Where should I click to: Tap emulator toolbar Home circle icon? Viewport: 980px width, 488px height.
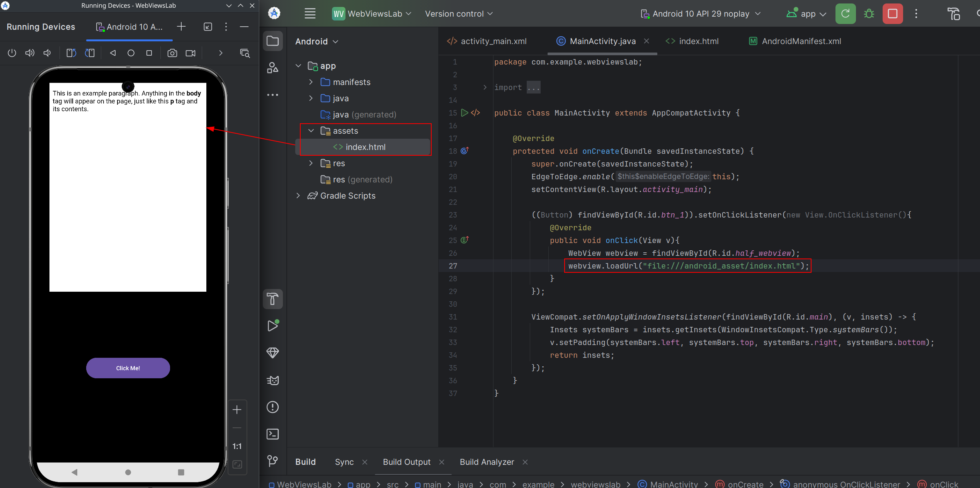pos(131,53)
